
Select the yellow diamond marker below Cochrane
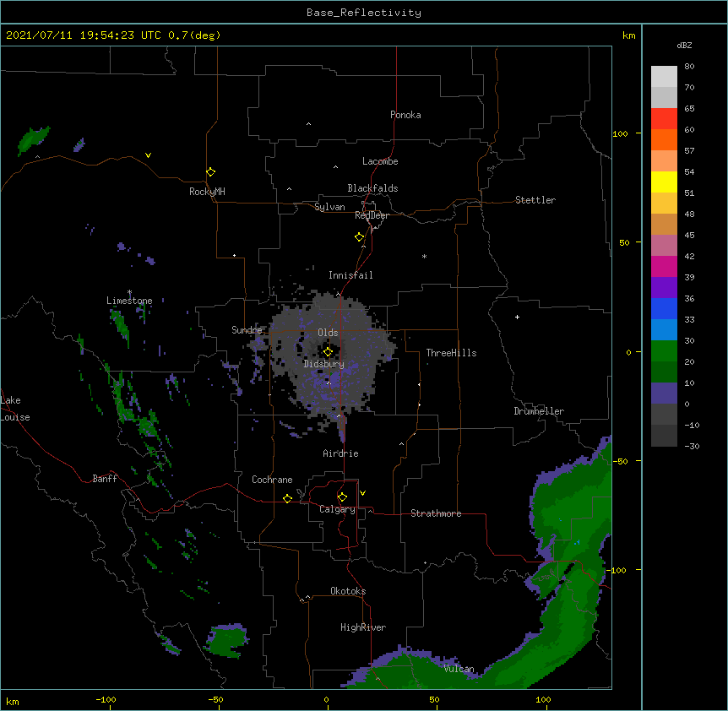coord(287,498)
